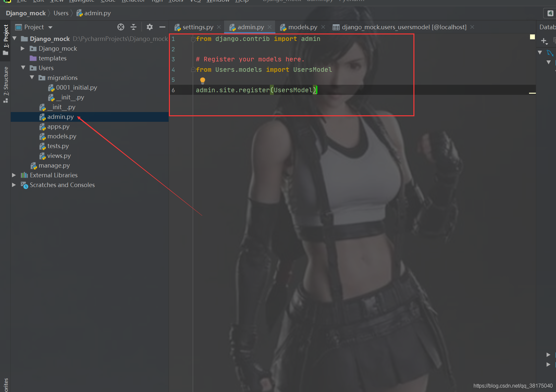
Task: Close the users_usersmodel table tab
Action: click(x=472, y=27)
